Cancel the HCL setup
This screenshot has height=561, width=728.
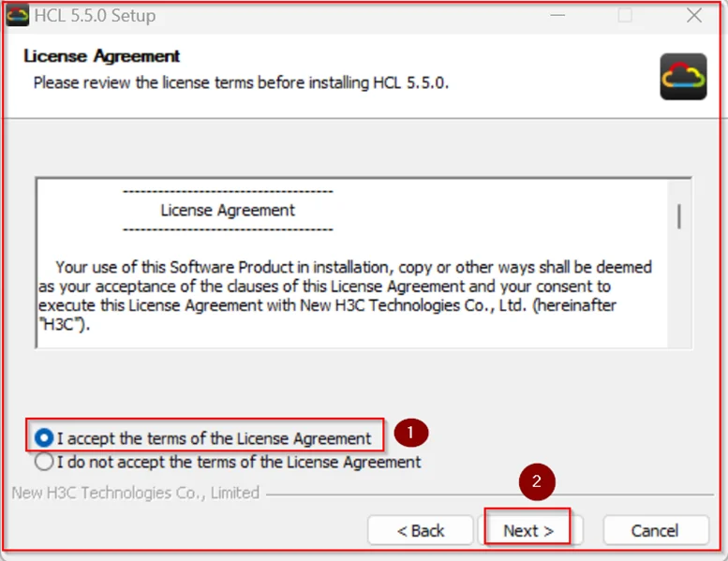click(655, 530)
